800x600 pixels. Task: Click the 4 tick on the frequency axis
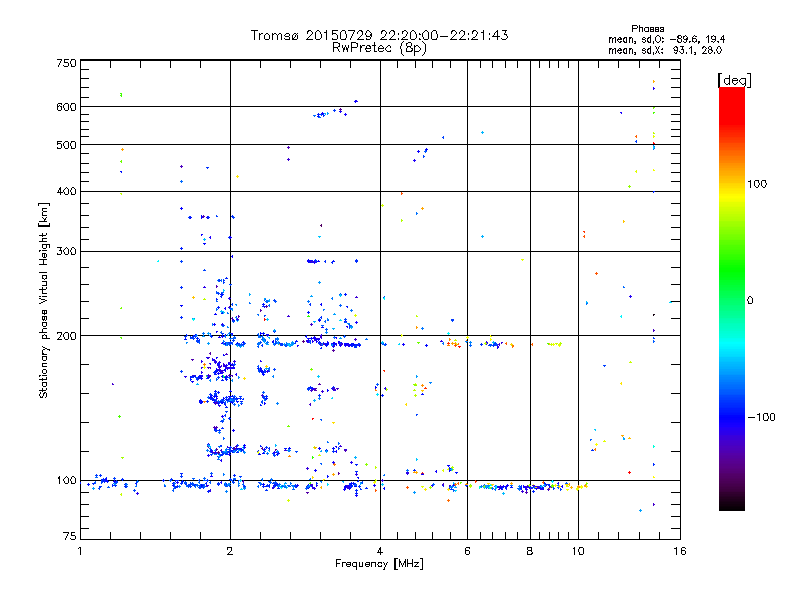pos(380,551)
